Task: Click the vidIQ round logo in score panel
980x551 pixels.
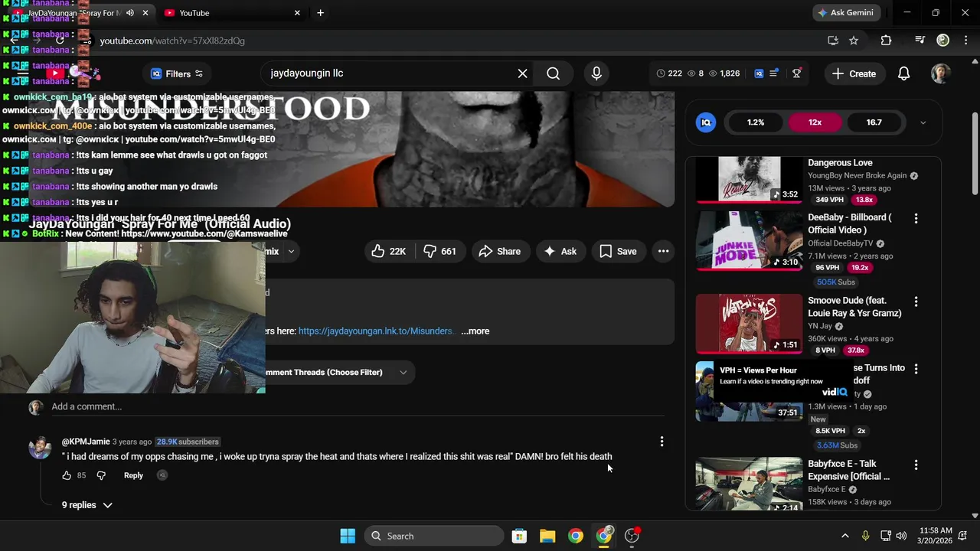Action: tap(706, 122)
